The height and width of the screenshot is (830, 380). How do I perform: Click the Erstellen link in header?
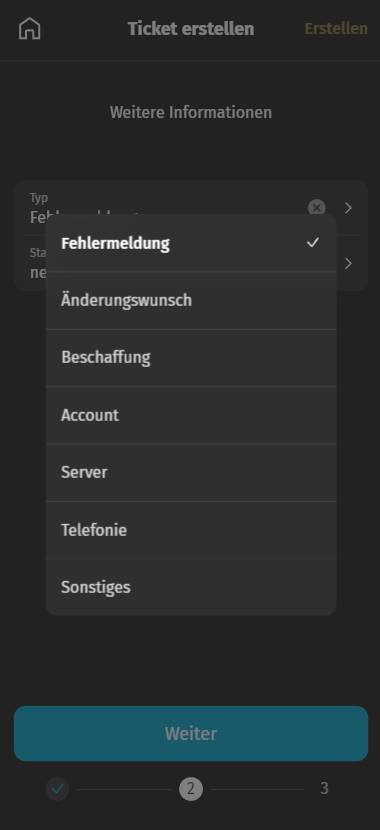pos(336,29)
